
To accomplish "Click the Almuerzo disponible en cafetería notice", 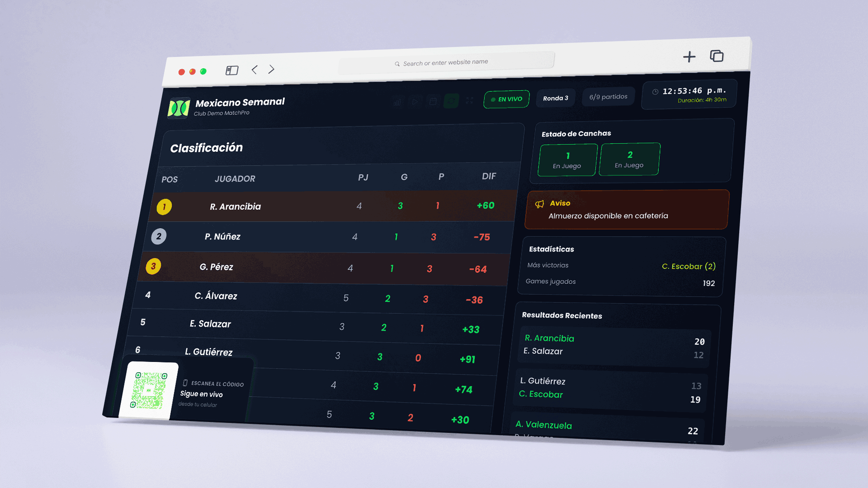I will [x=608, y=216].
